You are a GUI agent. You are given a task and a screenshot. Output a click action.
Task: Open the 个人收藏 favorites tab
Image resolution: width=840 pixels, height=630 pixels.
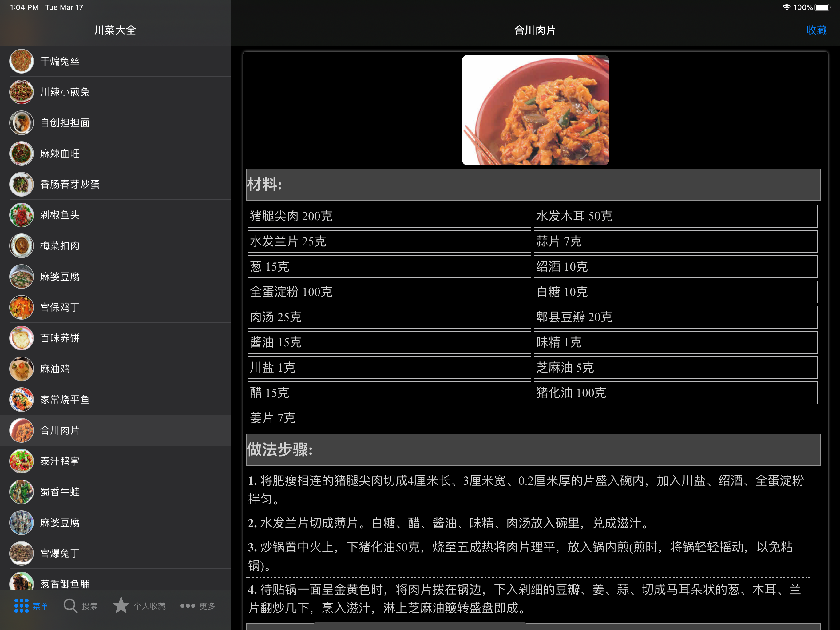click(x=139, y=606)
